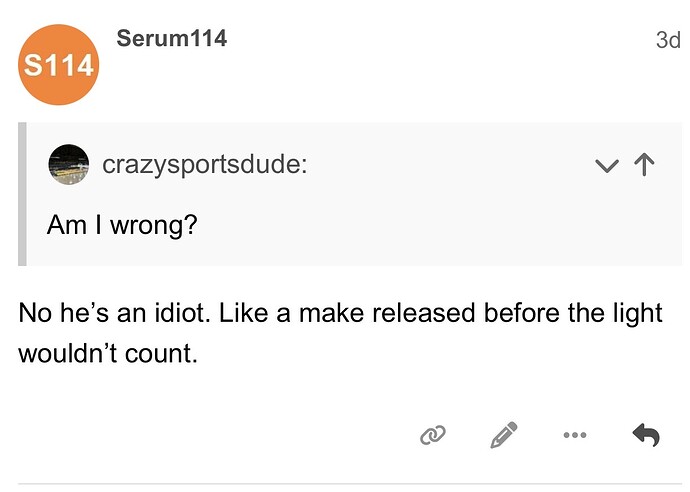690x492 pixels.
Task: Click the word "light" in post body
Action: click(636, 313)
